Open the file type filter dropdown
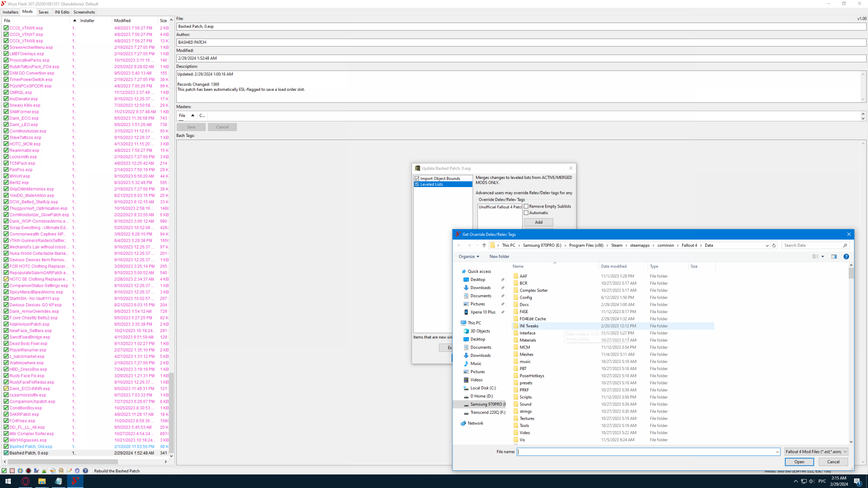Viewport: 868px width, 488px height. click(816, 452)
